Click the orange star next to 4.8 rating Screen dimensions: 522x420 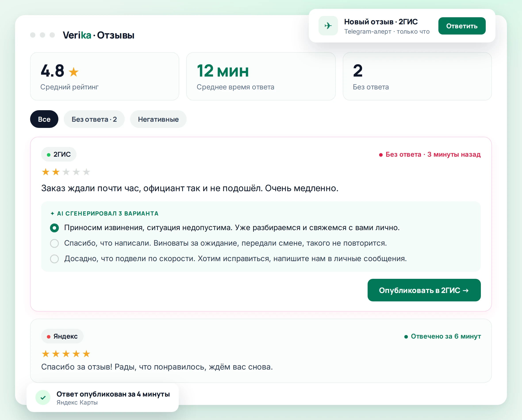click(73, 72)
